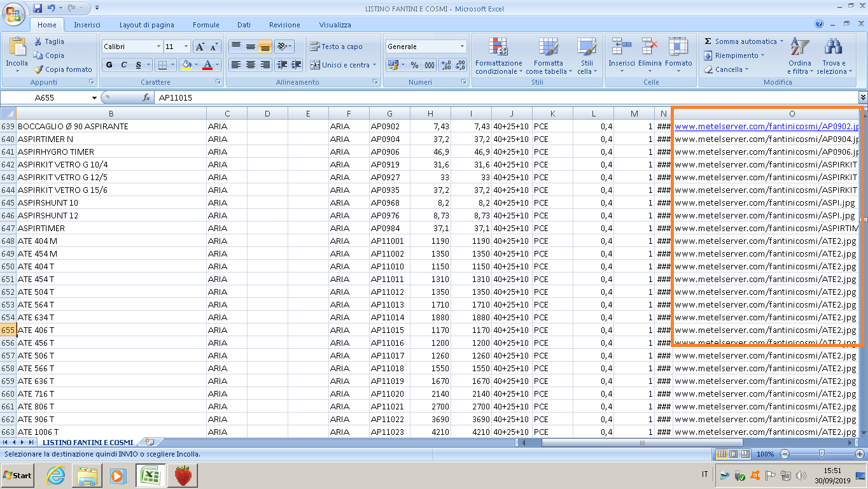The image size is (868, 489).
Task: Save the workbook from quick access toolbar
Action: 38,8
